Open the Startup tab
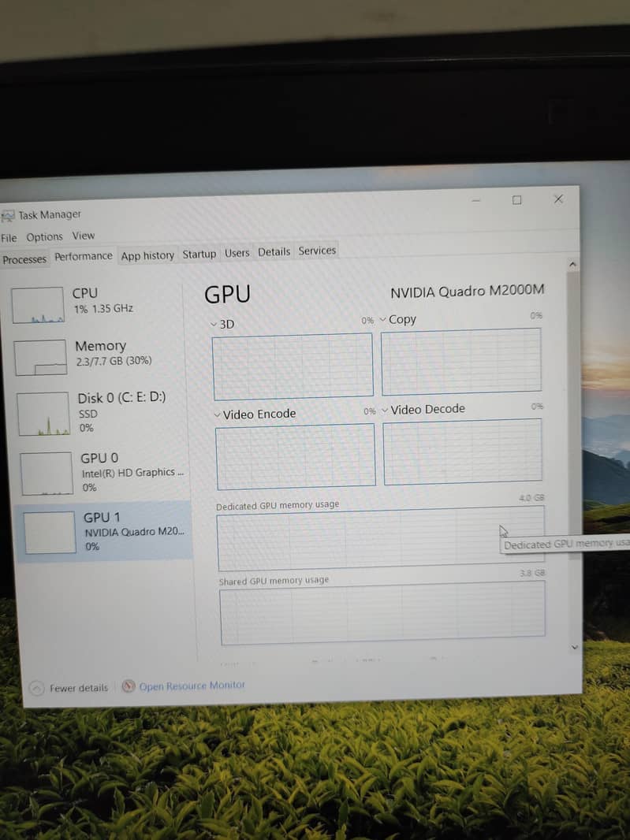 point(199,254)
